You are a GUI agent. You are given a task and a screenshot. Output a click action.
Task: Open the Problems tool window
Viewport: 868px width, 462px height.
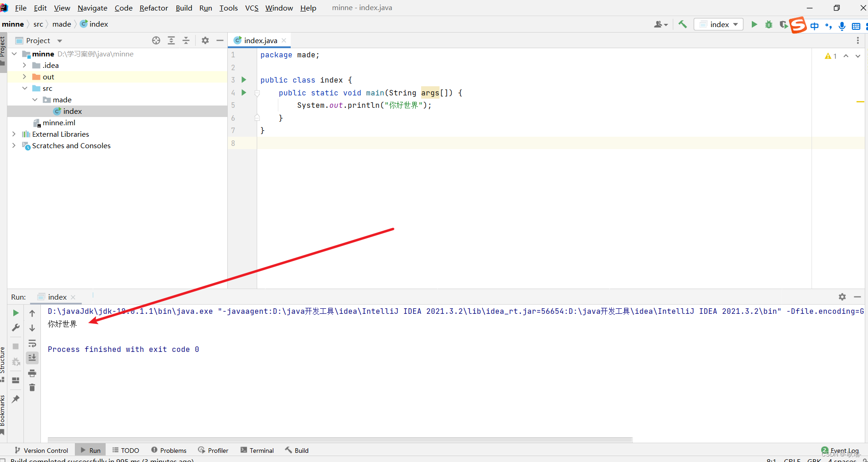pos(169,451)
